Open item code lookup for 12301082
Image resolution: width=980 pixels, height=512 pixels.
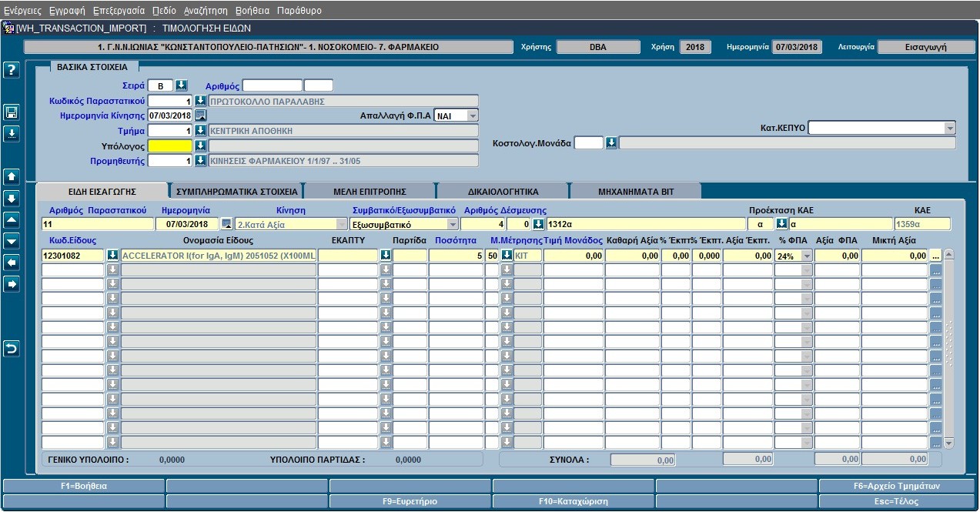tap(112, 255)
